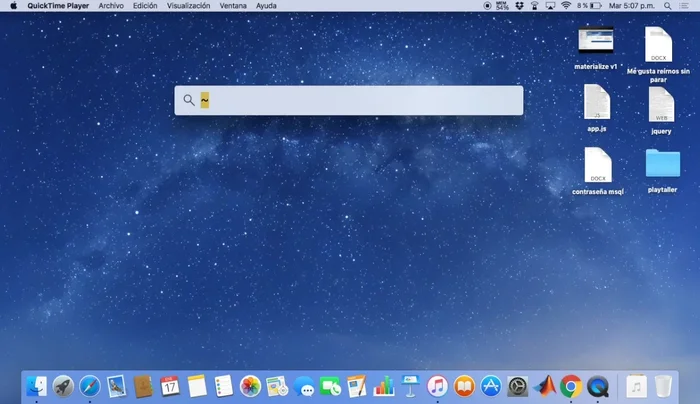Open the Apple menu
700x404 pixels.
[x=13, y=6]
